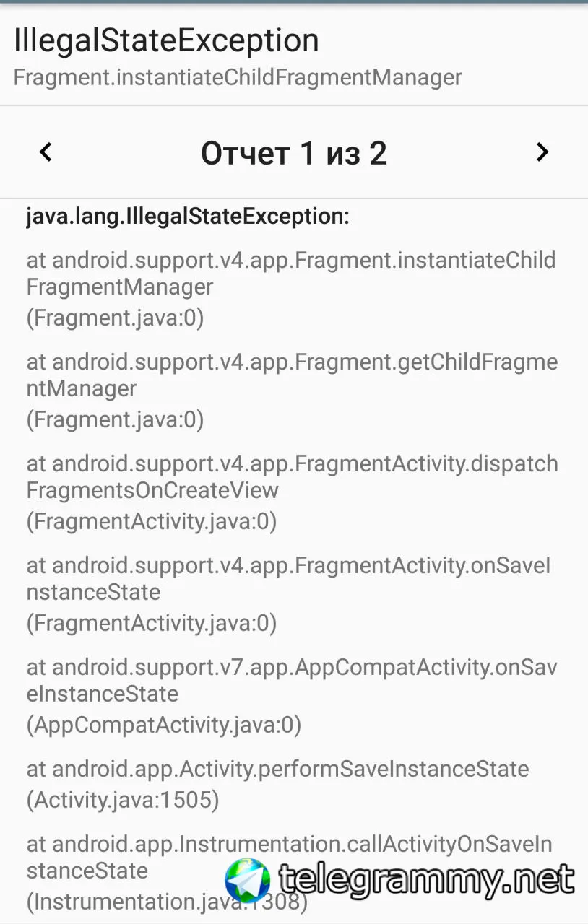Select the Fragment.instantiateChildFragmentManager stack frame
Viewport: 588px width, 924px height.
[291, 274]
